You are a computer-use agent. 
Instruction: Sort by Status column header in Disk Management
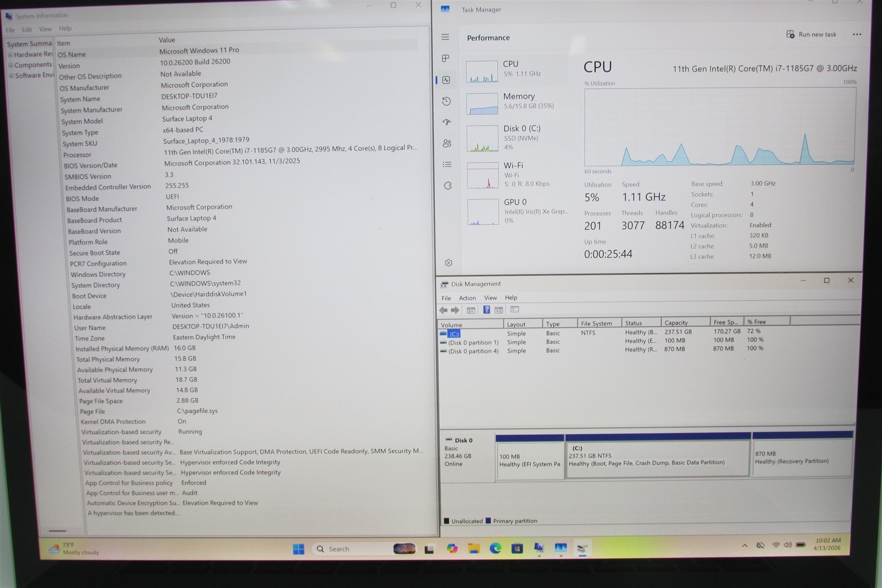point(642,323)
